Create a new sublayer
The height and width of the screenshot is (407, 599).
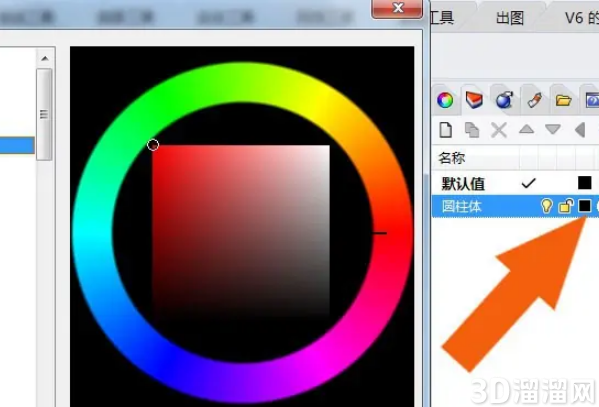pyautogui.click(x=472, y=130)
